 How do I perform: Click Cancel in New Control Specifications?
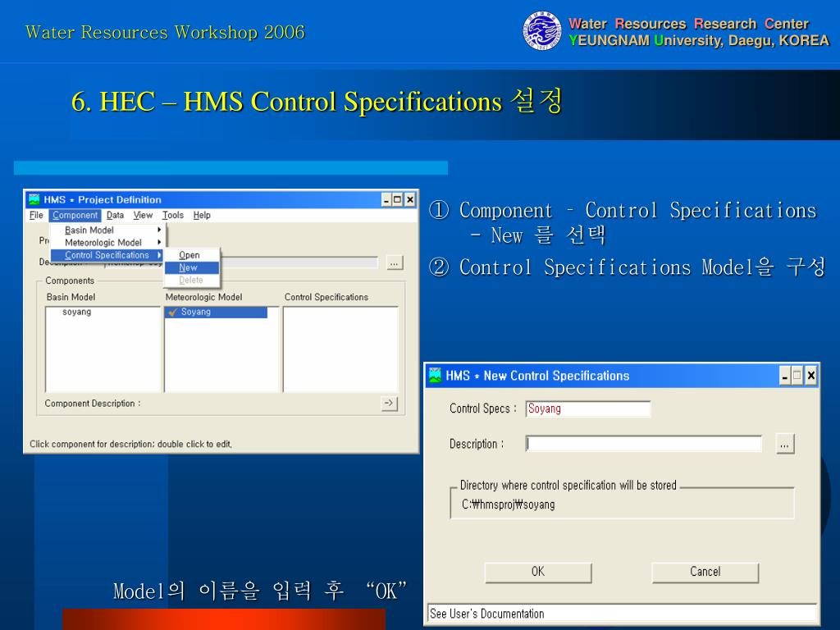tap(705, 572)
